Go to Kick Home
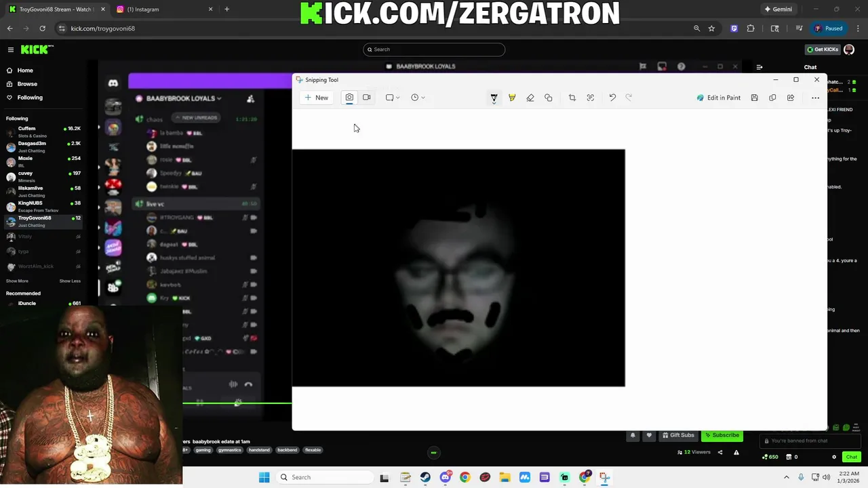 point(25,70)
